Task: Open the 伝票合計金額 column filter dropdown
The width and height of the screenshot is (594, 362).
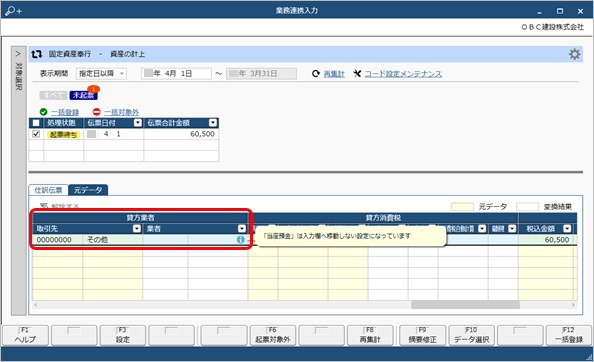Action: [x=213, y=123]
